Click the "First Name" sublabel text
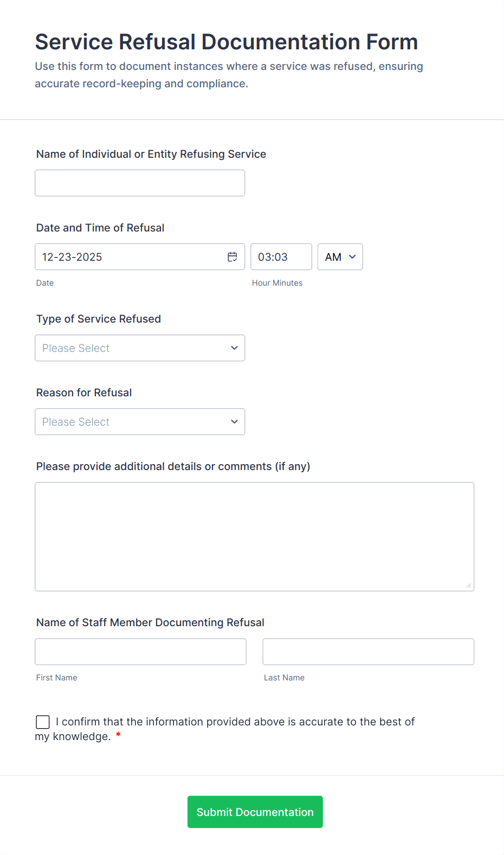This screenshot has height=855, width=504. [x=57, y=678]
